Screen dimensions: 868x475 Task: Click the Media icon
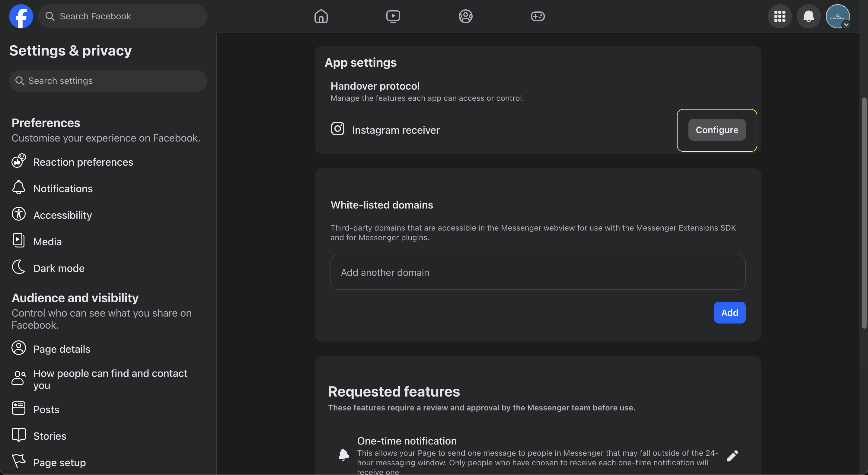(18, 241)
